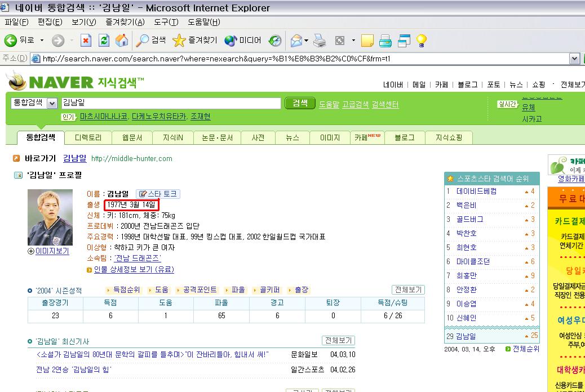Image resolution: width=585 pixels, height=392 pixels.
Task: Switch to the 지식iN tab
Action: pos(173,137)
